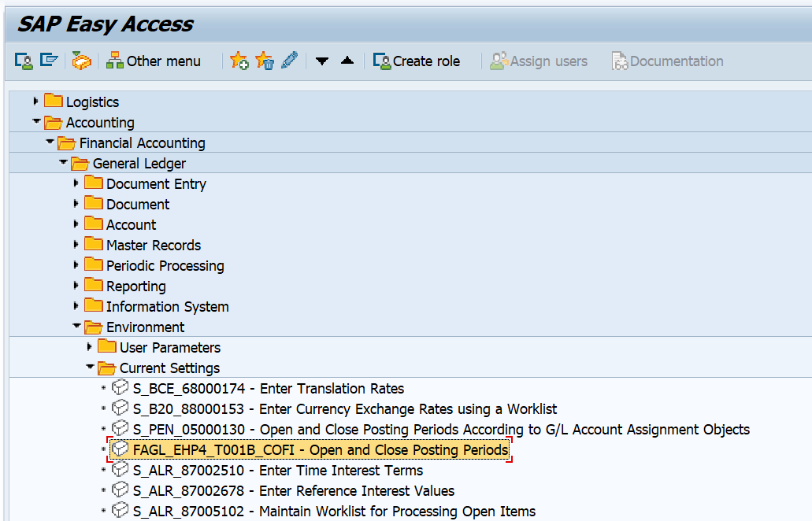The height and width of the screenshot is (521, 812).
Task: Select User Parameters folder icon
Action: [x=107, y=346]
